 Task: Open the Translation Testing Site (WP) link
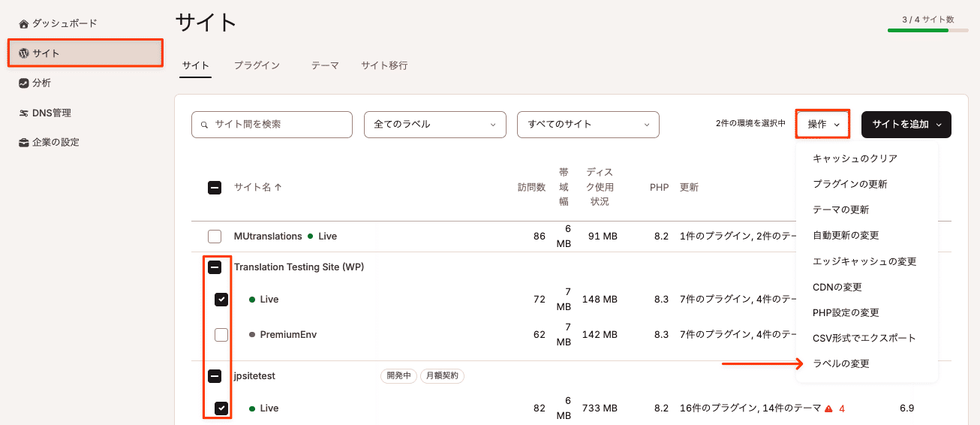[x=299, y=267]
